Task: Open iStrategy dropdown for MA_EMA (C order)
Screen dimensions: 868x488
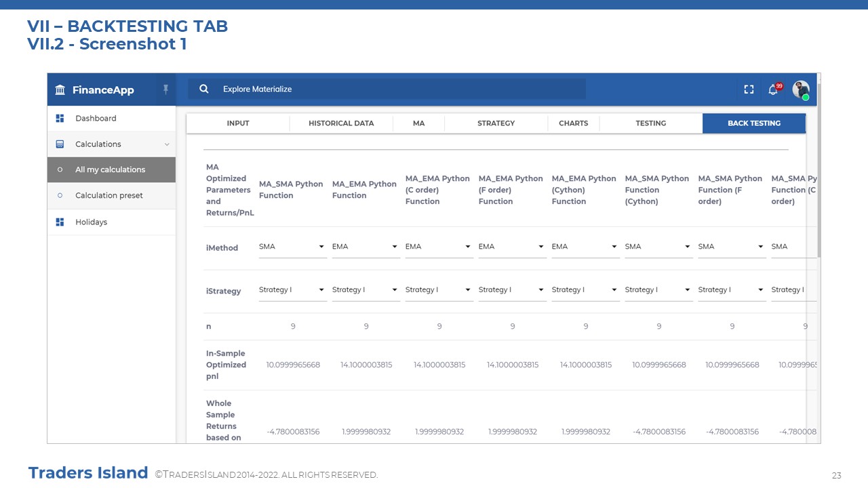Action: [439, 290]
